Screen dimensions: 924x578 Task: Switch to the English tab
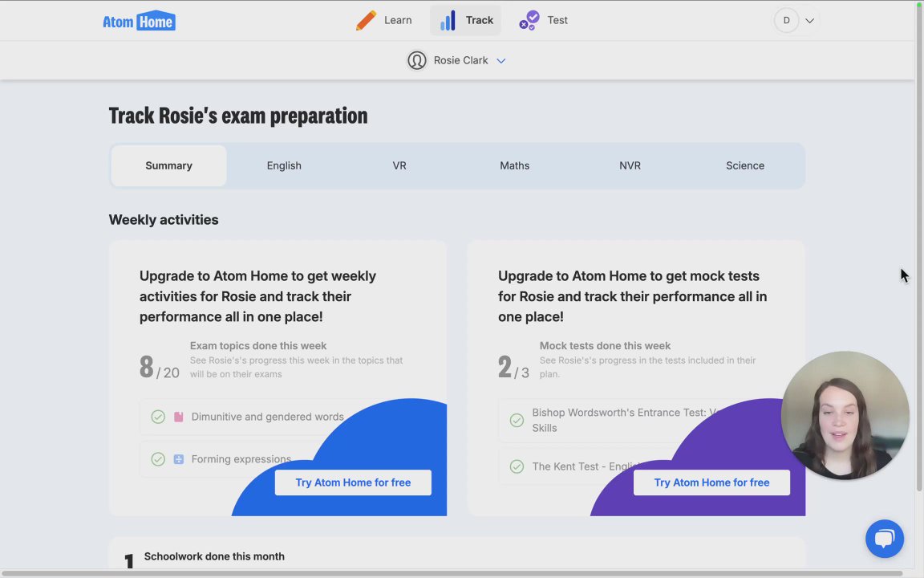(x=284, y=165)
